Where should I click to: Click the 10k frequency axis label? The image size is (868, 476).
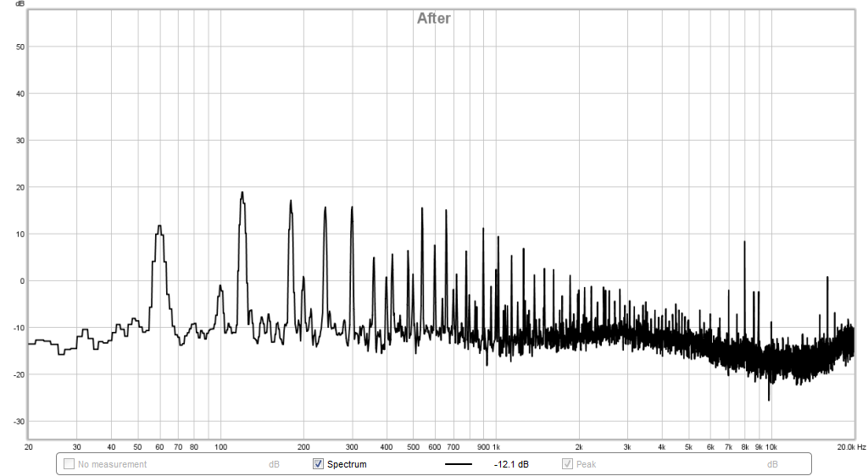coord(771,446)
